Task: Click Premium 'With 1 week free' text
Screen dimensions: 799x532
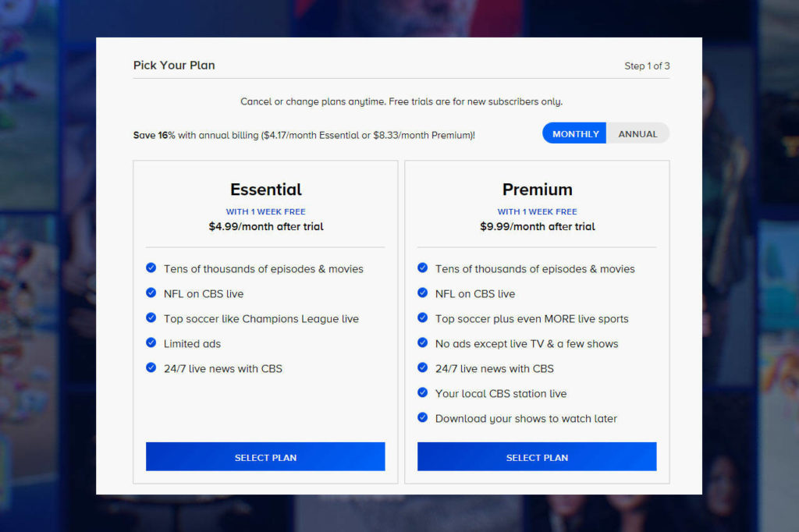Action: (x=537, y=211)
